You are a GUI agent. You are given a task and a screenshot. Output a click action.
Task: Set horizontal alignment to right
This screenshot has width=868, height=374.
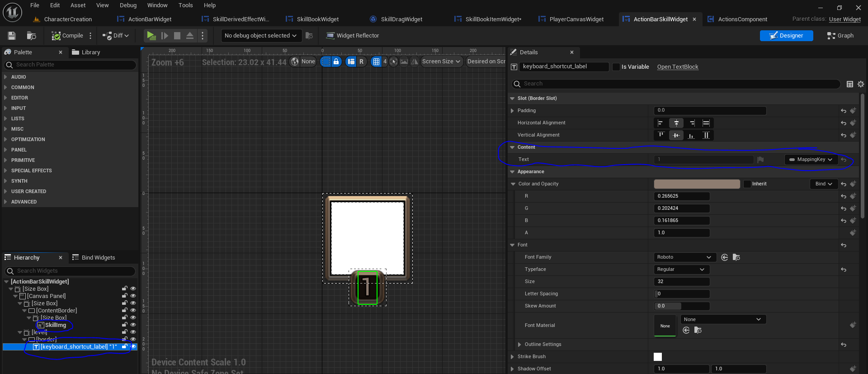coord(692,123)
